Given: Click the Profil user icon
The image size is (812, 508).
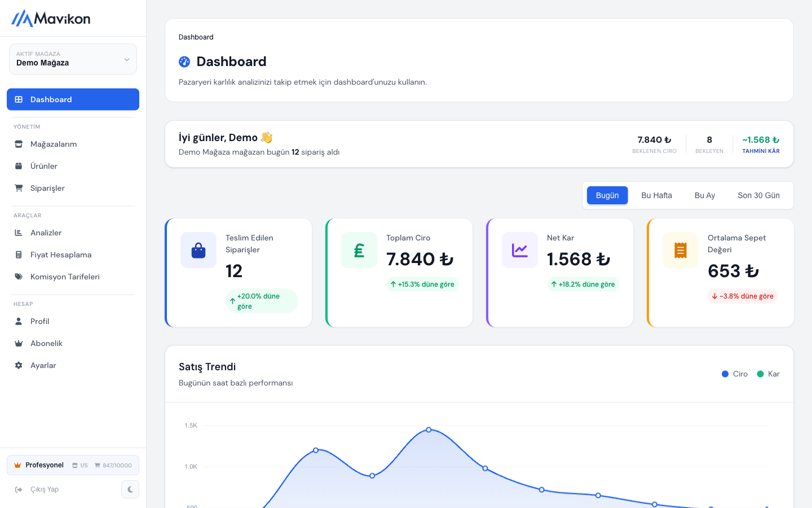Looking at the screenshot, I should point(19,321).
